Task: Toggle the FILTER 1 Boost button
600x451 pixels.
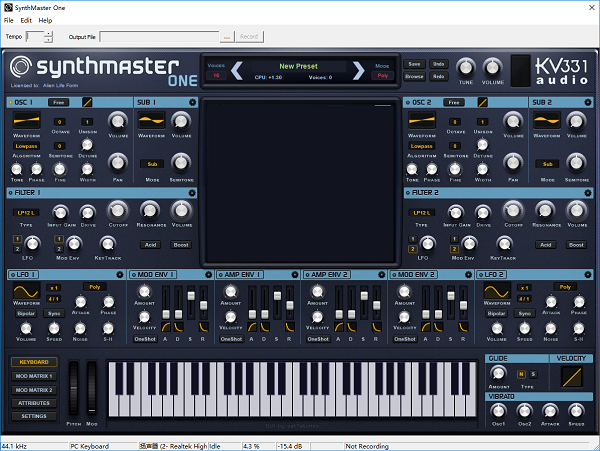Action: [x=181, y=245]
